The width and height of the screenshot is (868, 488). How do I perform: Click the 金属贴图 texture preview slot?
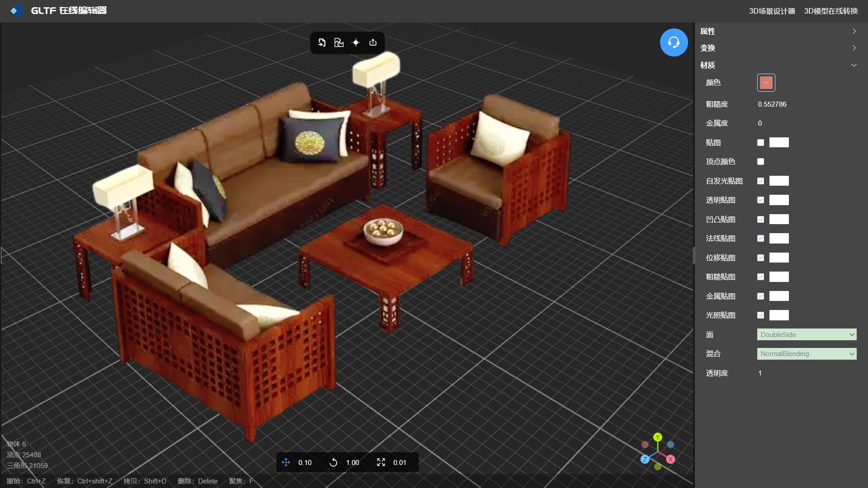(x=779, y=296)
